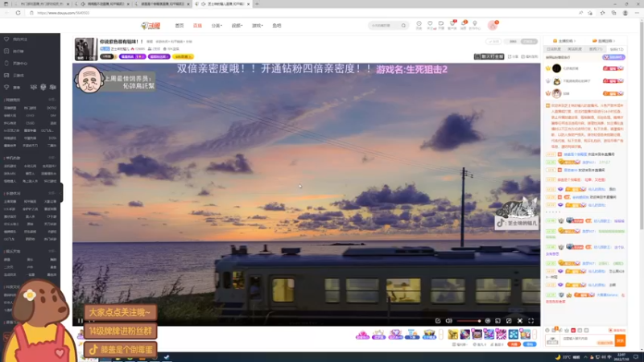Click the blue snowflake gift icon

[513, 335]
